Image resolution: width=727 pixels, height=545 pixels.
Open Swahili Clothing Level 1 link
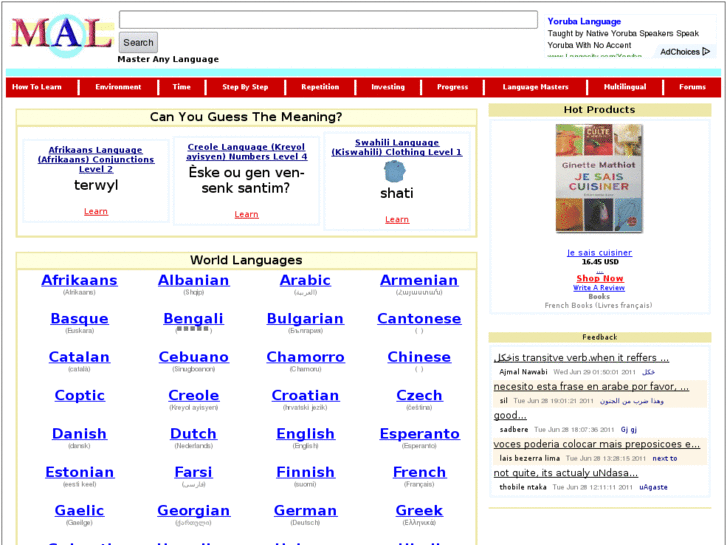pyautogui.click(x=397, y=147)
